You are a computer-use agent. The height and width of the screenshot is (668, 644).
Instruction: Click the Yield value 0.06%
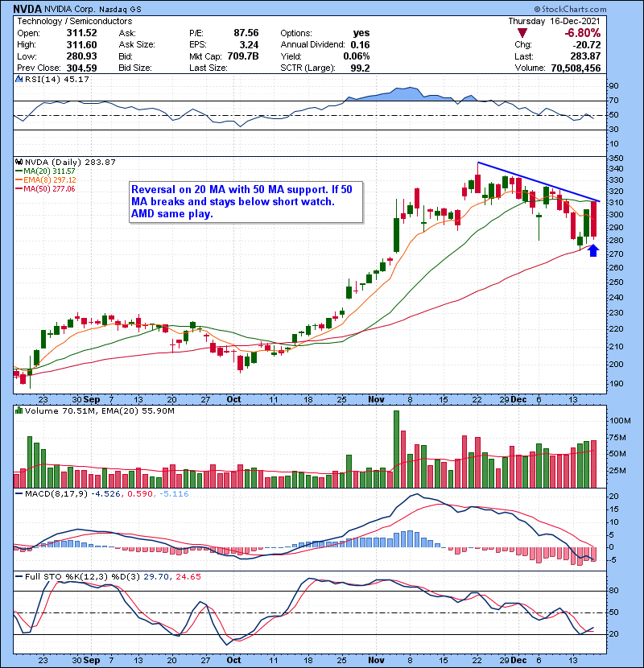[x=357, y=56]
